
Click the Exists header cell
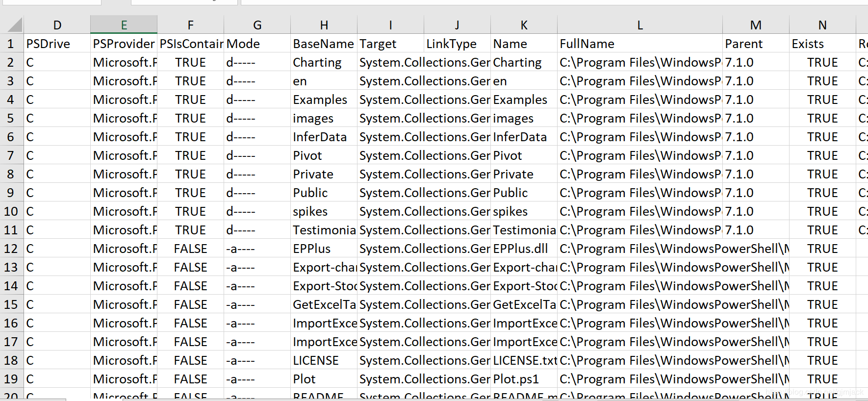pyautogui.click(x=823, y=44)
